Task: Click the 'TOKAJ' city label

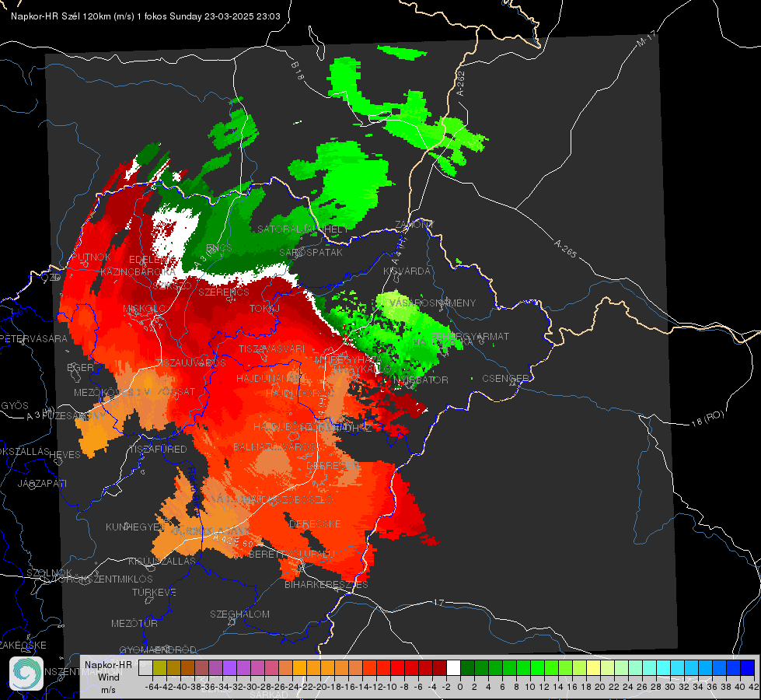Action: point(264,309)
